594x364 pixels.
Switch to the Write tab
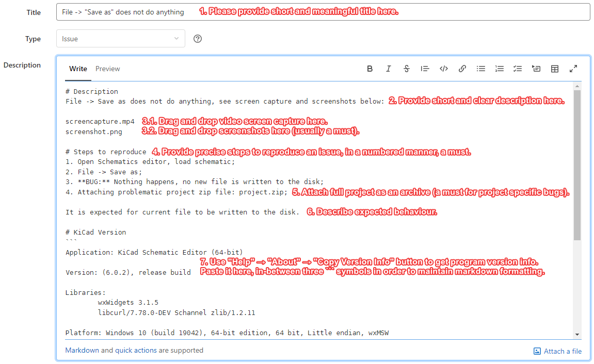tap(78, 69)
